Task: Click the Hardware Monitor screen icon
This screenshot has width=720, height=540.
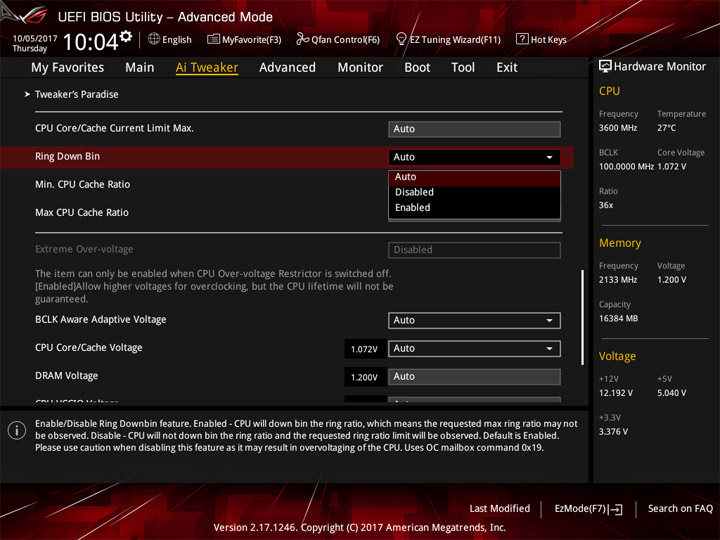Action: [605, 67]
